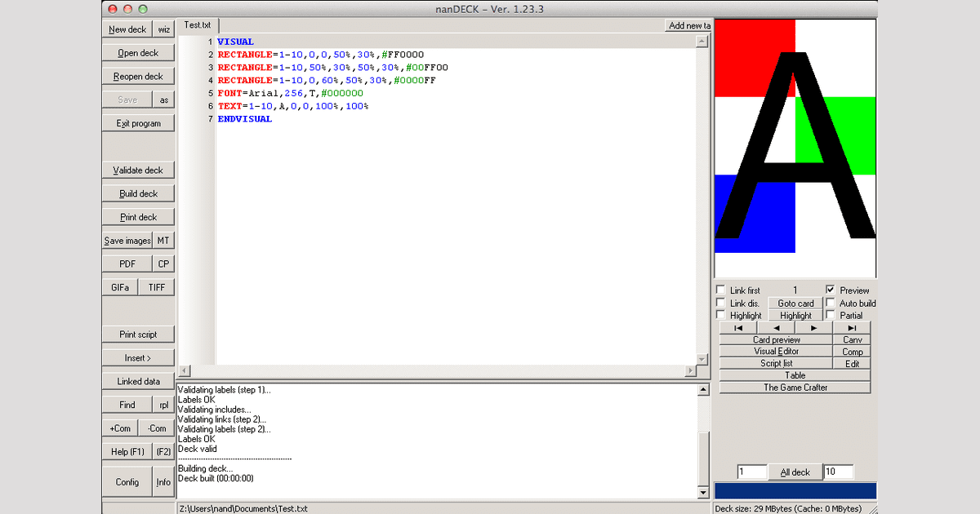Click the card preview image
980x514 pixels.
(795, 148)
